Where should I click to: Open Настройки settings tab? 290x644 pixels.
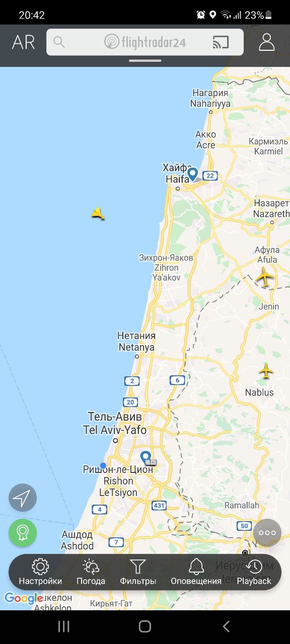click(x=40, y=572)
